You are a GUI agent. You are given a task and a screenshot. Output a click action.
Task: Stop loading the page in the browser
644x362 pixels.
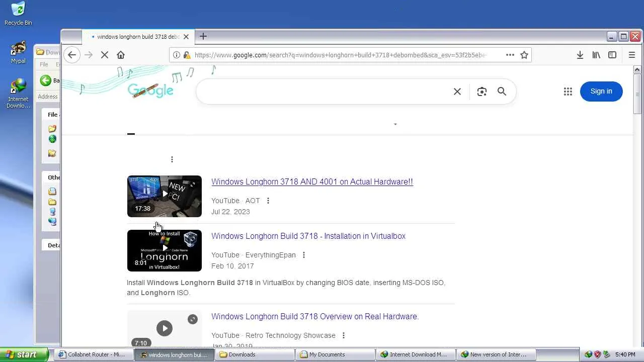coord(105,55)
